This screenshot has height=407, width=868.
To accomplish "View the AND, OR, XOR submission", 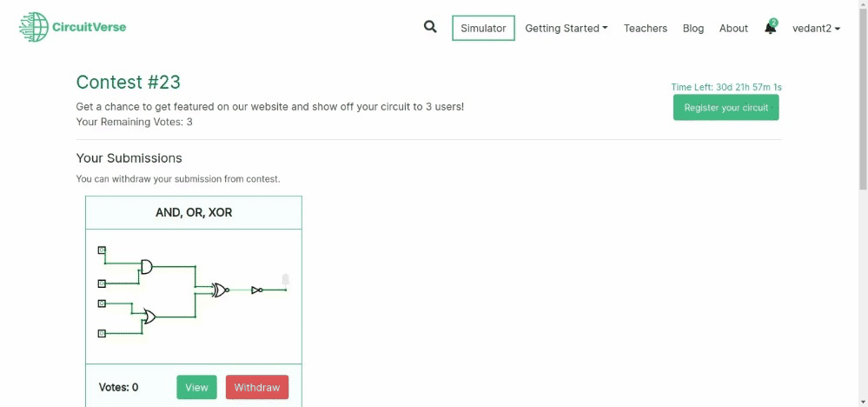I will tap(196, 387).
